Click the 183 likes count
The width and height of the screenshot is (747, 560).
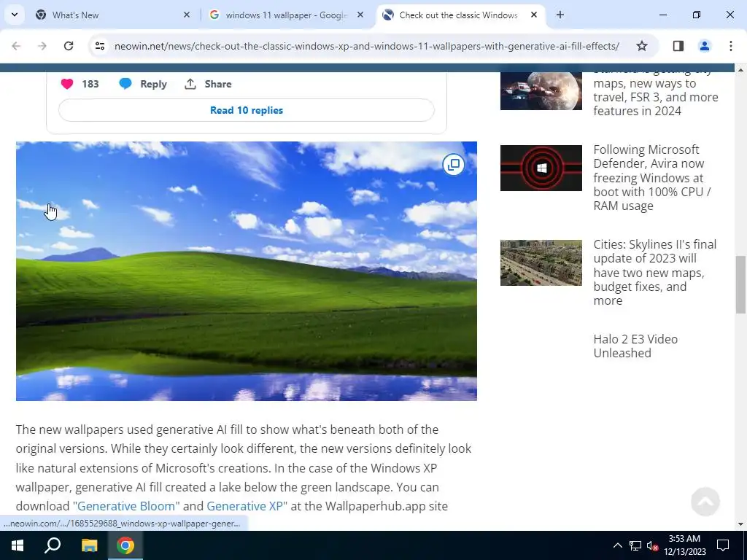coord(90,84)
